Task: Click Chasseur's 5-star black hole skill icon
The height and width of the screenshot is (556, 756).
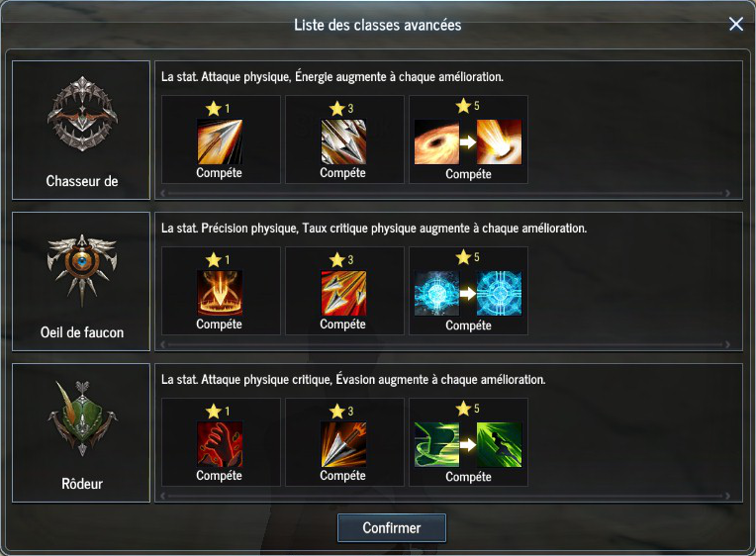Action: pyautogui.click(x=436, y=141)
